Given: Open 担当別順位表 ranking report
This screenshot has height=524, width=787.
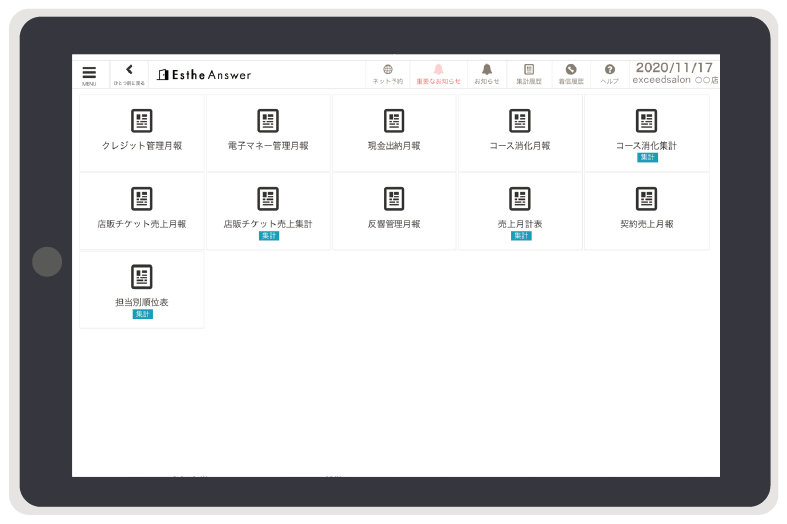Looking at the screenshot, I should [142, 288].
